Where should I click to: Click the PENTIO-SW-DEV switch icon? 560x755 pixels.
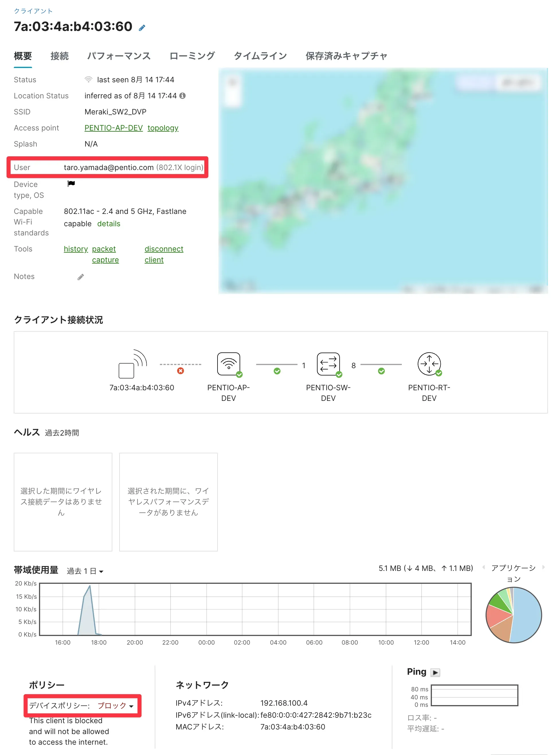click(x=328, y=364)
